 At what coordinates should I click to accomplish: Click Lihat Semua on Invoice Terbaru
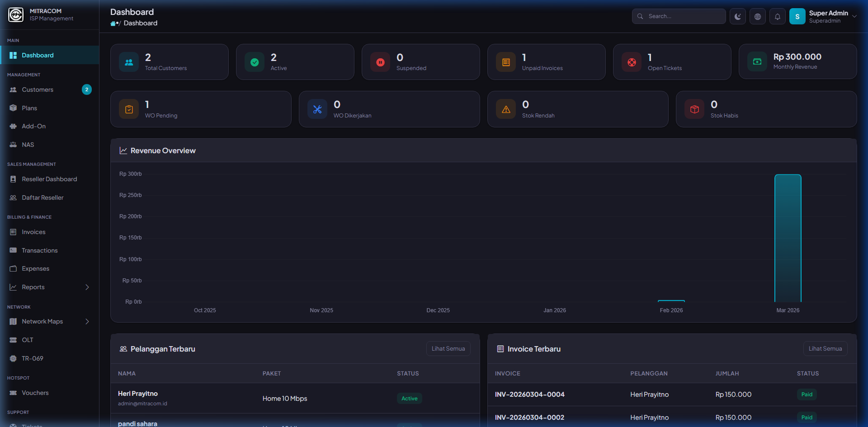(825, 348)
